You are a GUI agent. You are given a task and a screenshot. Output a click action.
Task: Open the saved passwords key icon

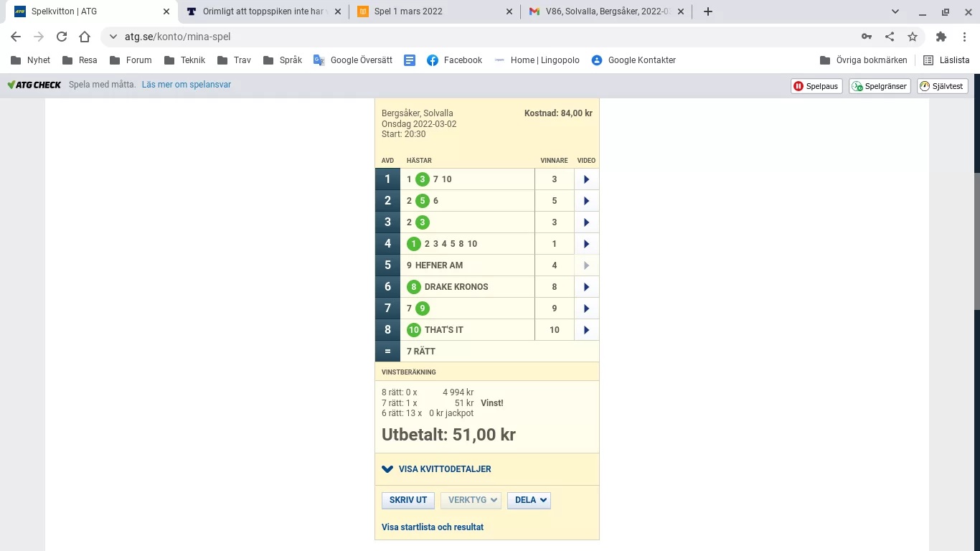tap(867, 37)
